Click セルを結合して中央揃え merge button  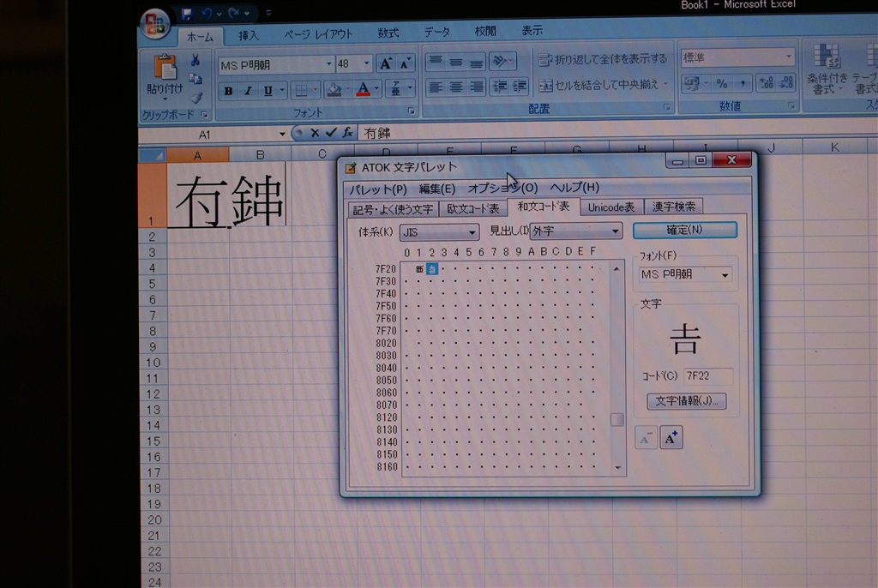(603, 85)
